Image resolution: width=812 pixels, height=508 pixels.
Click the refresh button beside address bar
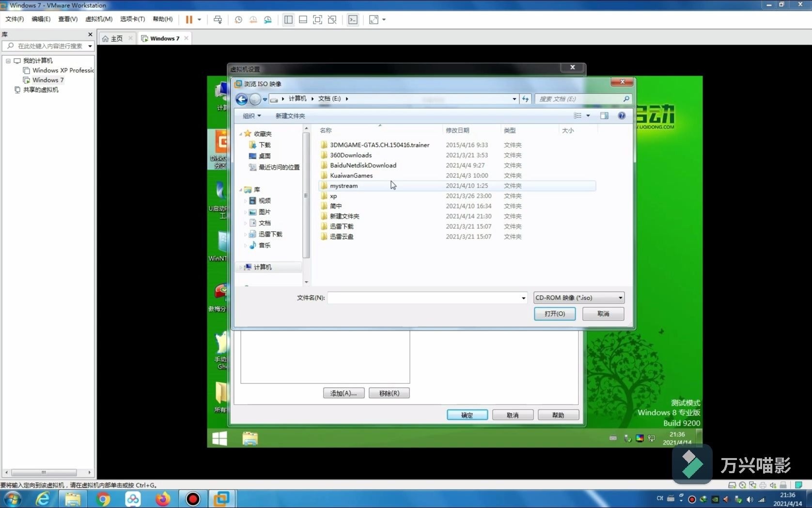click(x=525, y=99)
